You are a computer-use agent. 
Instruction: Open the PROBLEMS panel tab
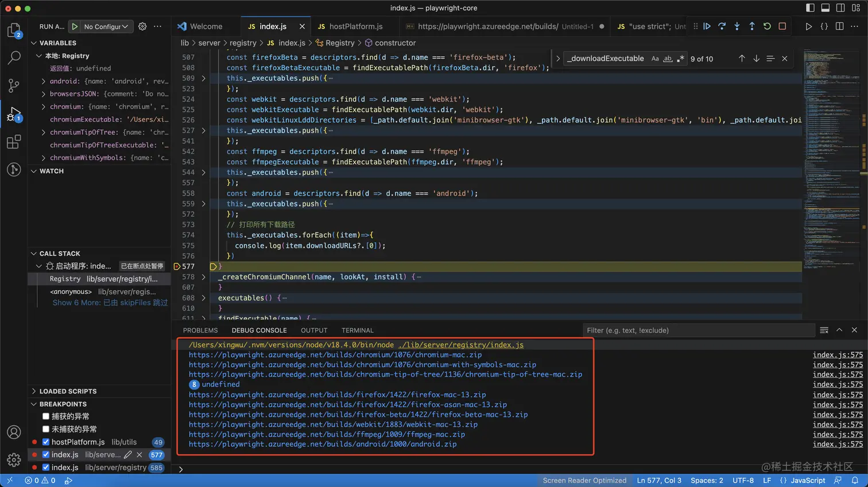click(x=200, y=330)
